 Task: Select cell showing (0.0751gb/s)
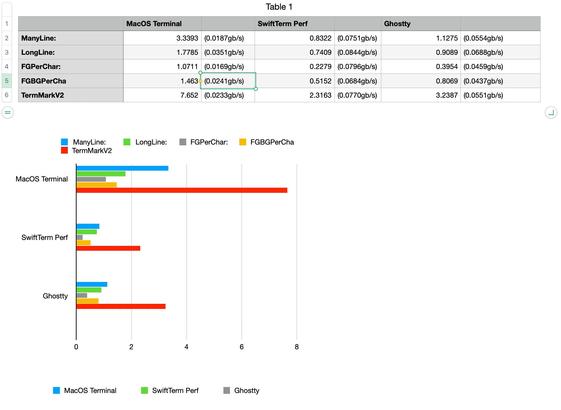[x=358, y=38]
